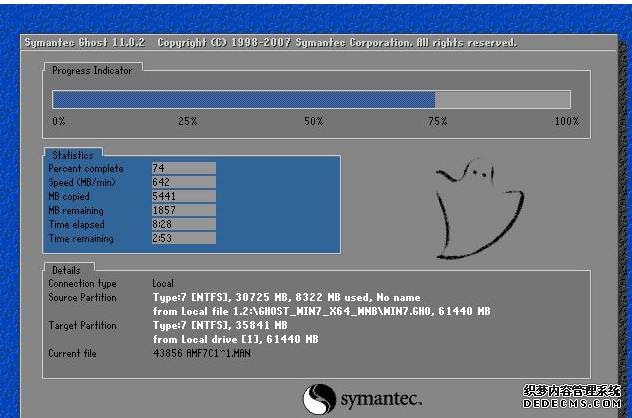Click the source line 30725 MB, 8322 MB used
The image size is (632, 418).
(287, 297)
